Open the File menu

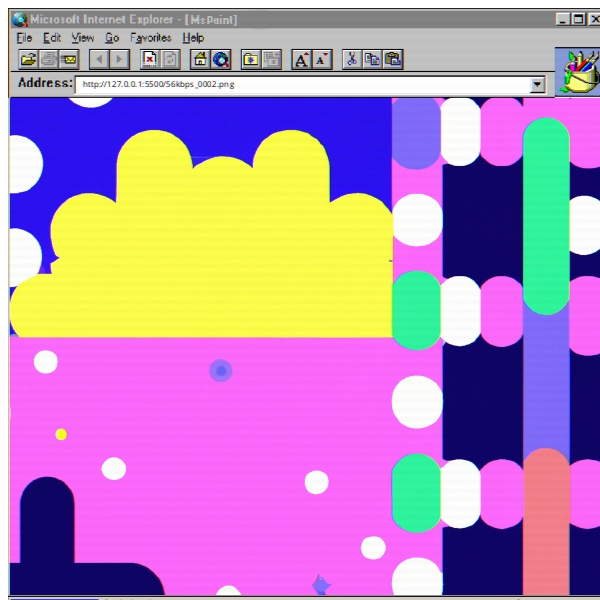(x=24, y=38)
